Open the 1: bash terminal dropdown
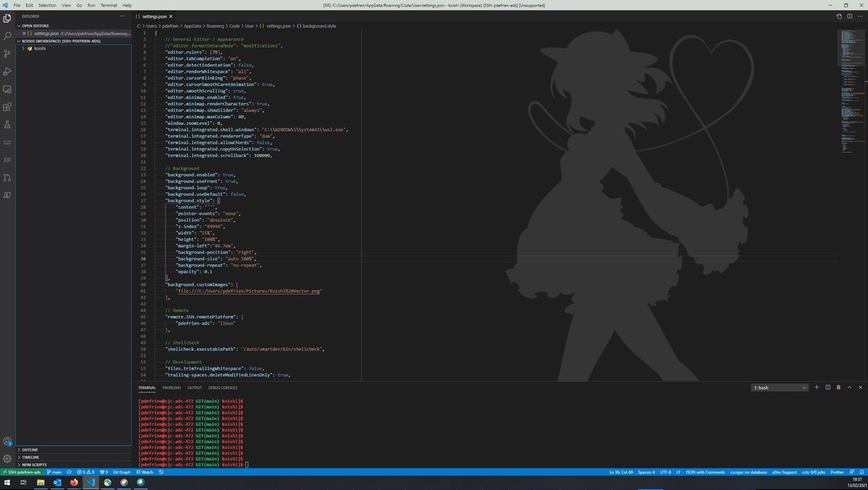 (x=780, y=387)
